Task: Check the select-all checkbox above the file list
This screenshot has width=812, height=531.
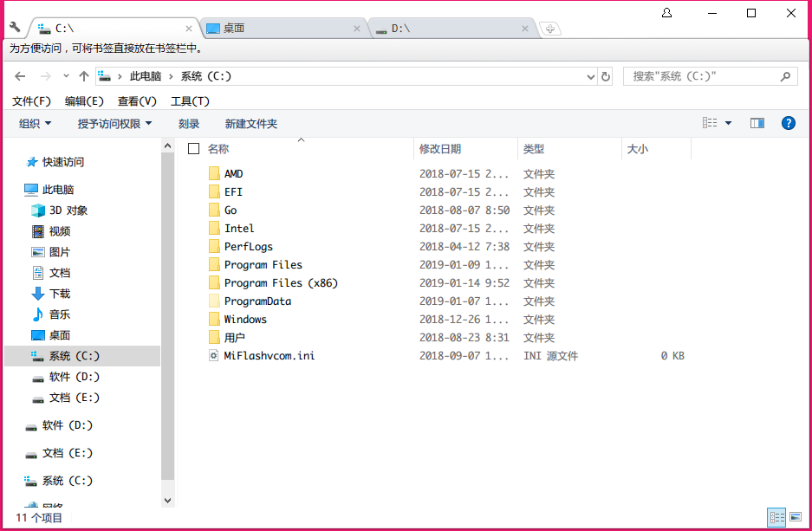Action: click(x=193, y=147)
